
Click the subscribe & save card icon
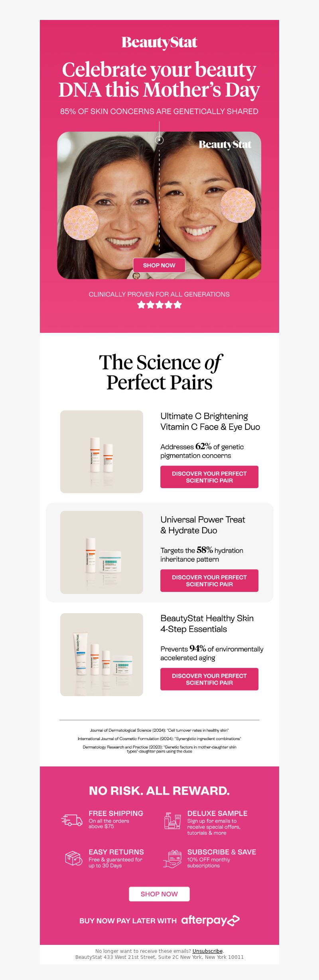click(172, 859)
